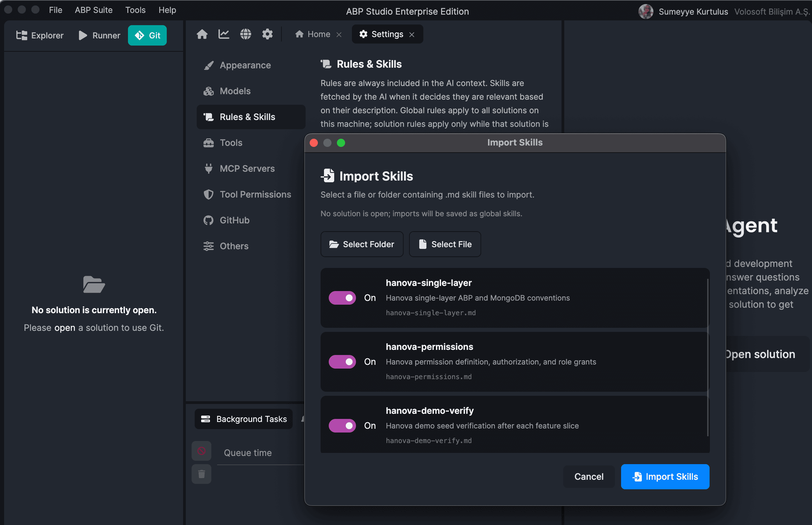This screenshot has width=812, height=525.
Task: Open Models settings section
Action: click(x=251, y=91)
